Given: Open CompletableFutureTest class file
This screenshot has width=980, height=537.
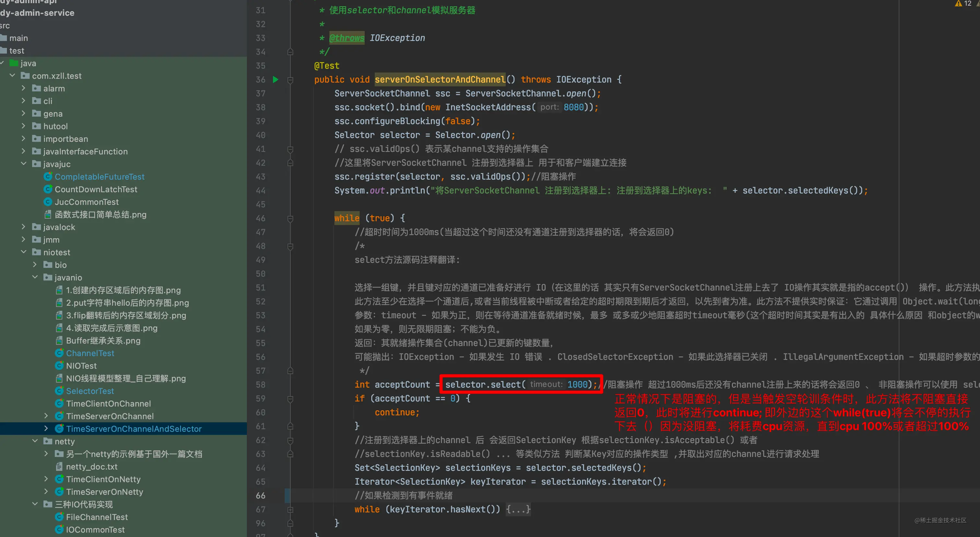Looking at the screenshot, I should [99, 177].
